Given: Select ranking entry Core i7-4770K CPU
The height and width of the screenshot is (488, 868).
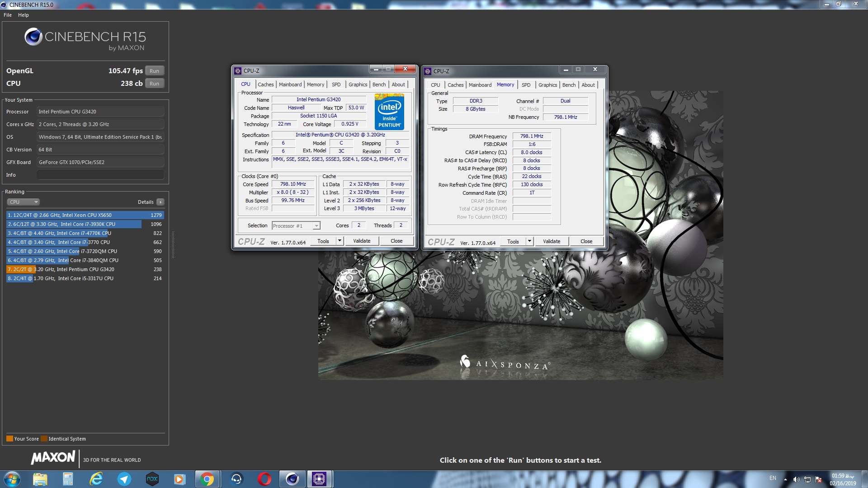Looking at the screenshot, I should click(x=85, y=233).
